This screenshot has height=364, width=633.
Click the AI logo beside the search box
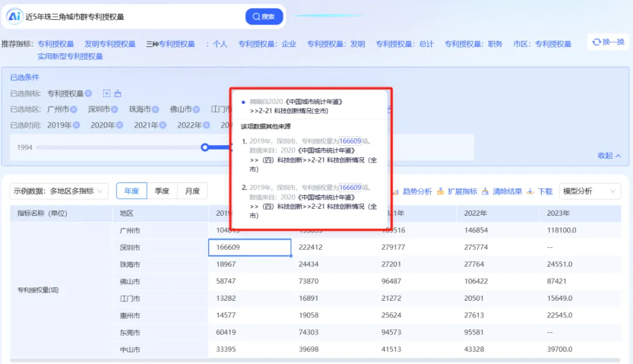[x=14, y=16]
